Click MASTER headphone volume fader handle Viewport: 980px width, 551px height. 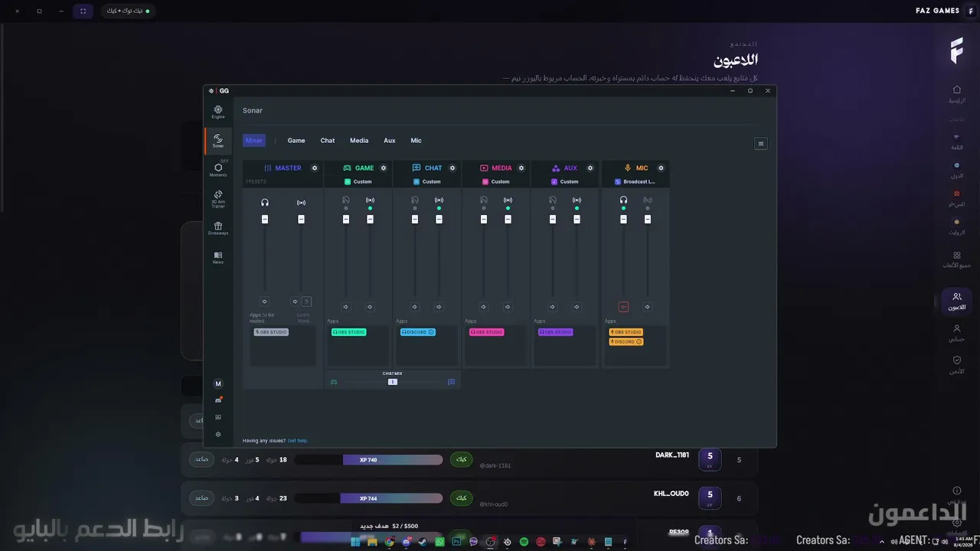tap(265, 219)
